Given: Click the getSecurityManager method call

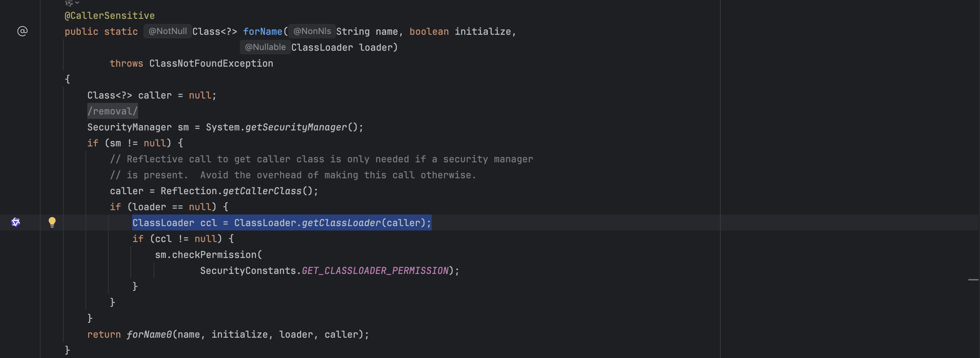Looking at the screenshot, I should point(296,127).
